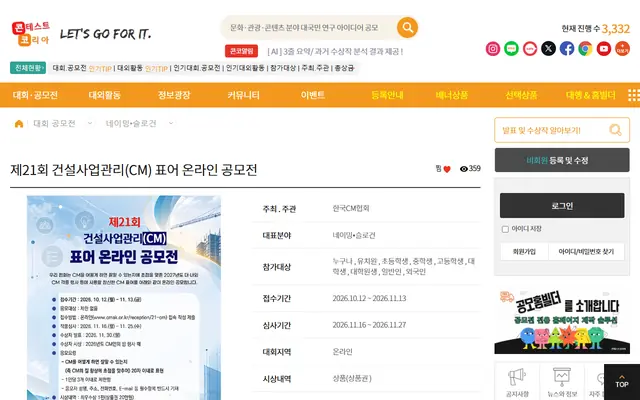This screenshot has height=400, width=640.
Task: Open the 대회·공모전 menu
Action: click(35, 95)
